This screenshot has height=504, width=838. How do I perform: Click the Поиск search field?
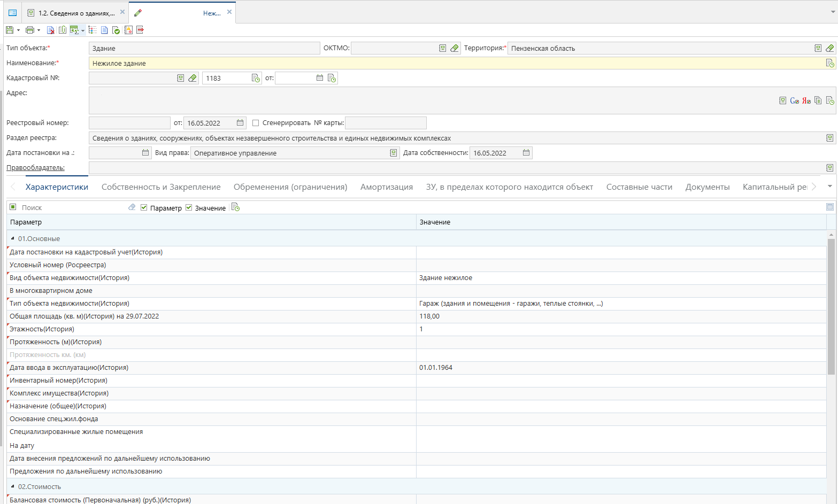[x=73, y=207]
